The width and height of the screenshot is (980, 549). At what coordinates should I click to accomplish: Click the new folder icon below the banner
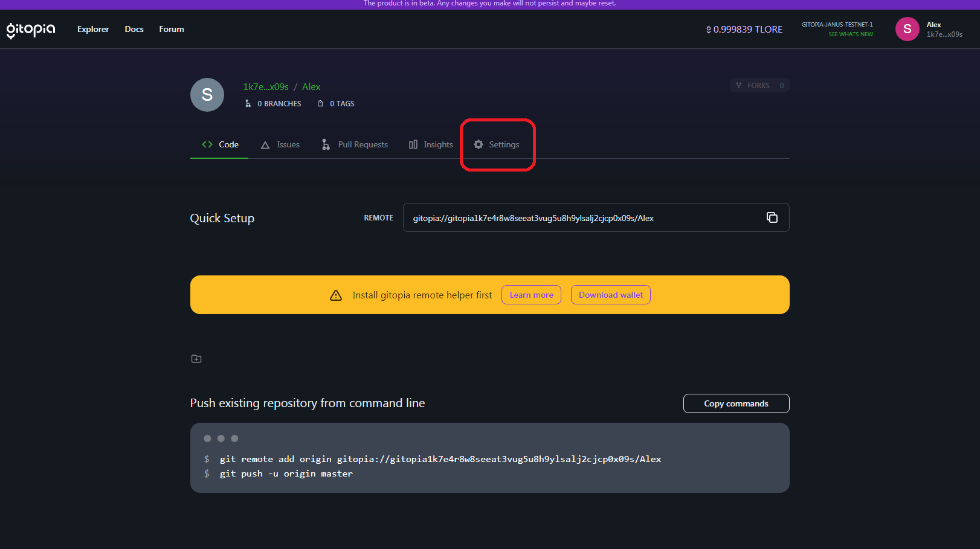(196, 359)
